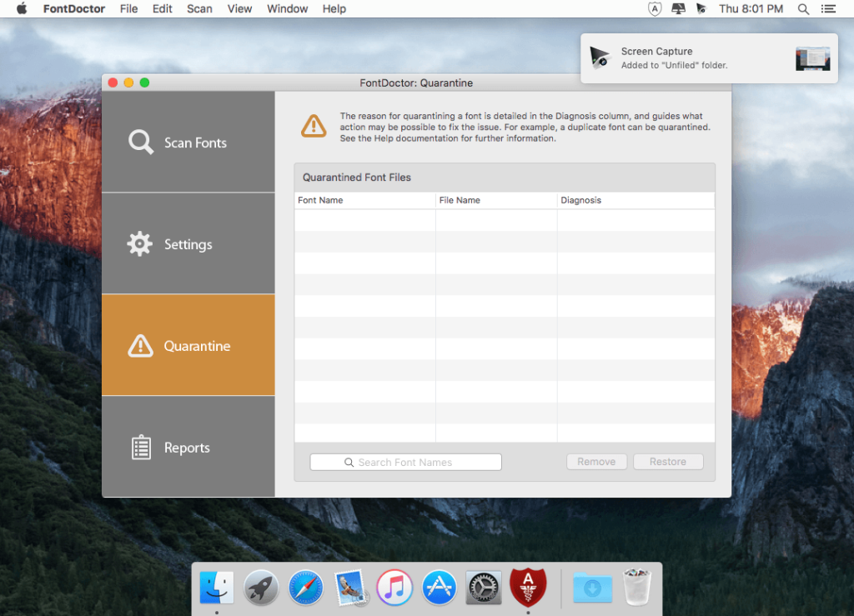Open the Scan menu
Screen dimensions: 854x616
coord(199,8)
